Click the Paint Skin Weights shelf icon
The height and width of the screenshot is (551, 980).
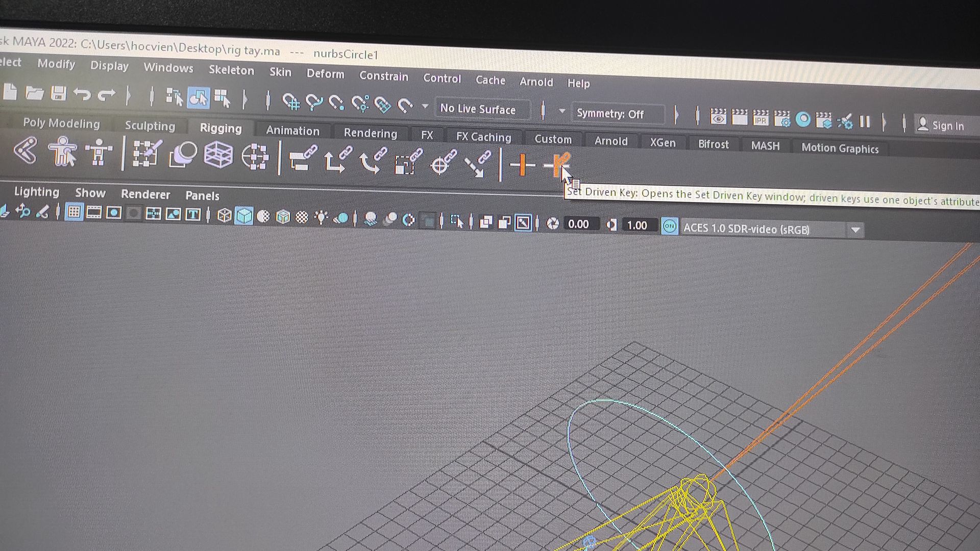click(147, 154)
